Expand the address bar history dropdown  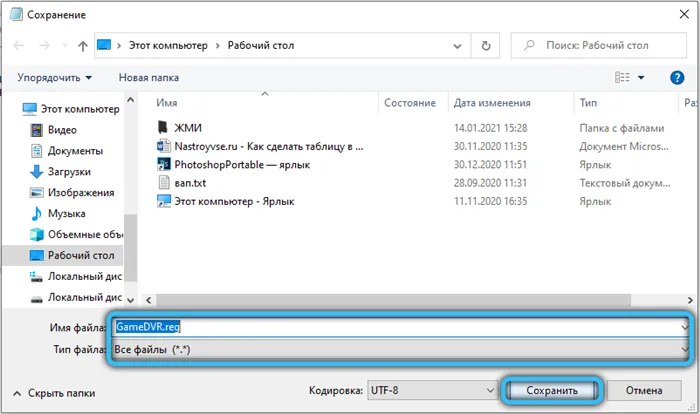[457, 46]
